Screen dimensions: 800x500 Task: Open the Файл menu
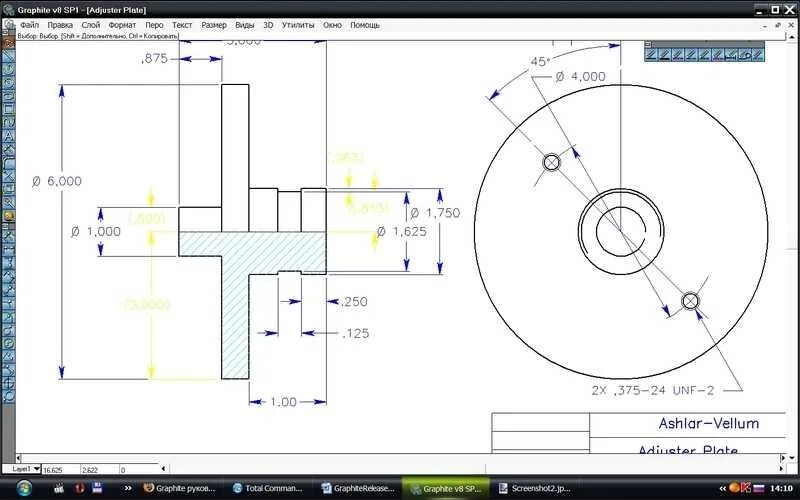pyautogui.click(x=30, y=25)
